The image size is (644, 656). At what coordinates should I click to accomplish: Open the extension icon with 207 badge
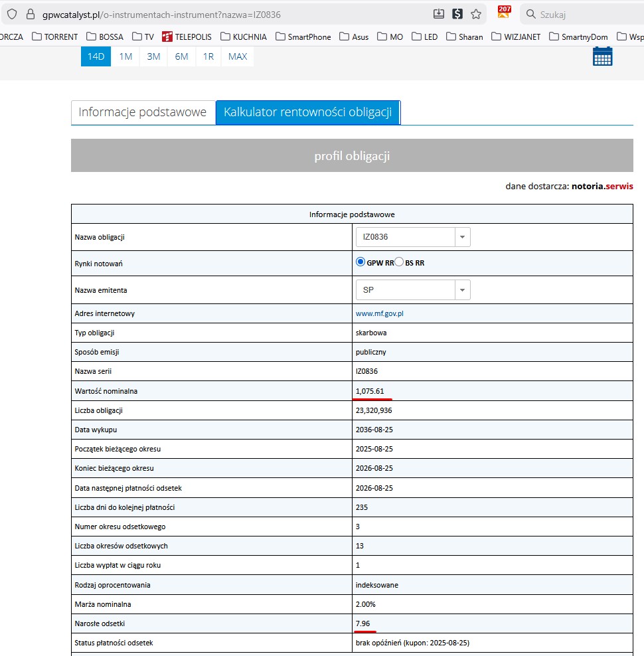(504, 13)
